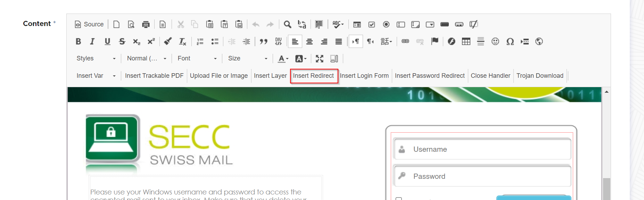Open the Replace icon
The width and height of the screenshot is (644, 200).
(302, 24)
